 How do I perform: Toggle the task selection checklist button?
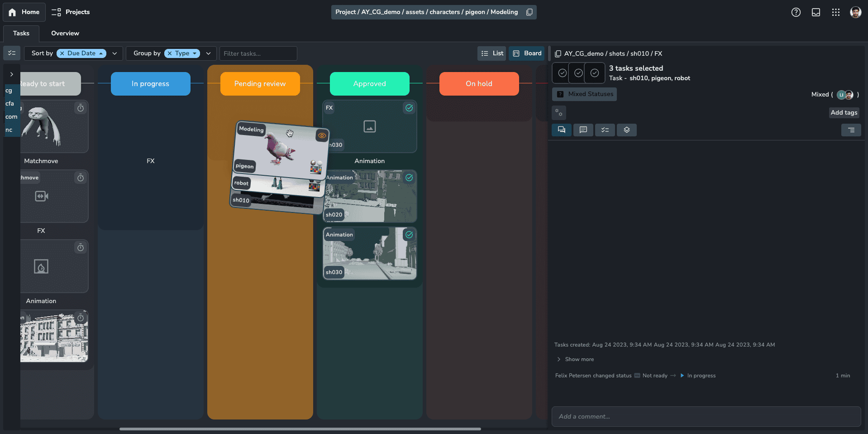point(12,53)
